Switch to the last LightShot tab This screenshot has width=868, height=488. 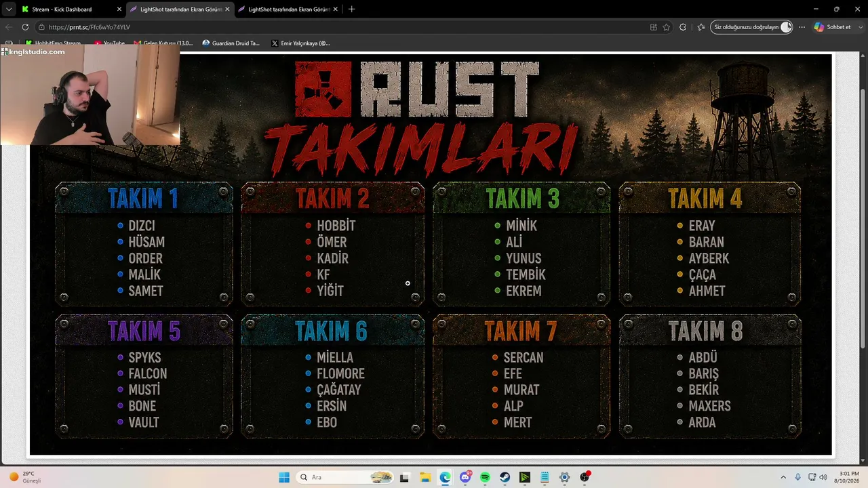pyautogui.click(x=288, y=9)
